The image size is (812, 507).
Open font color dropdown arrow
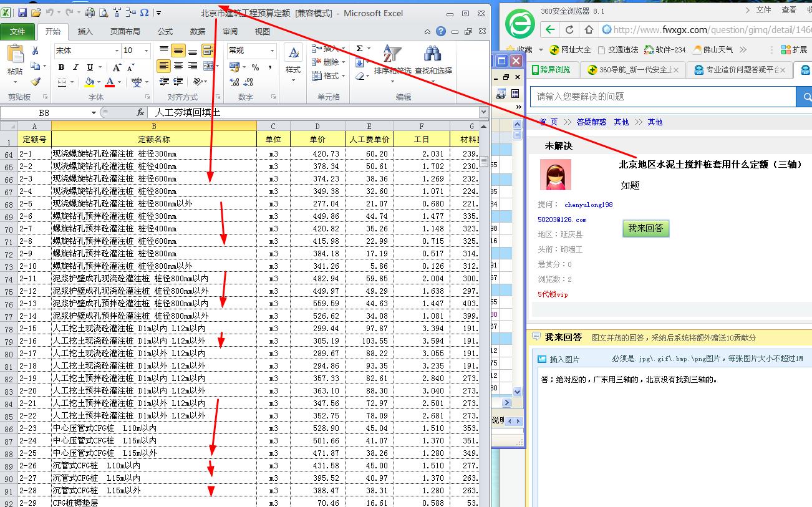120,82
